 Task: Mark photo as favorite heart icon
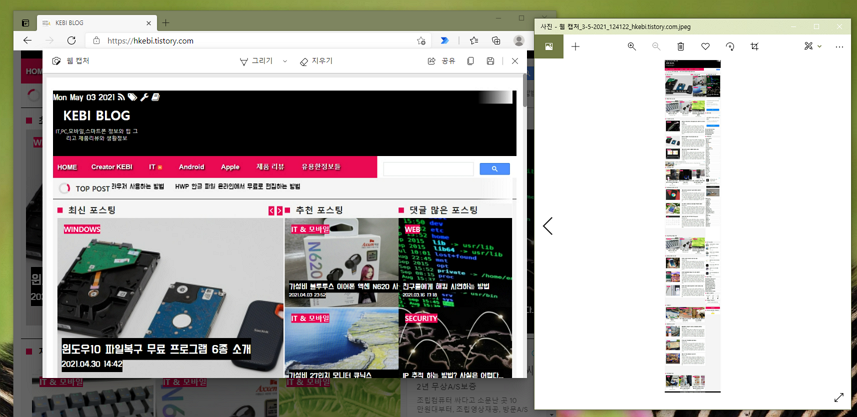(705, 46)
